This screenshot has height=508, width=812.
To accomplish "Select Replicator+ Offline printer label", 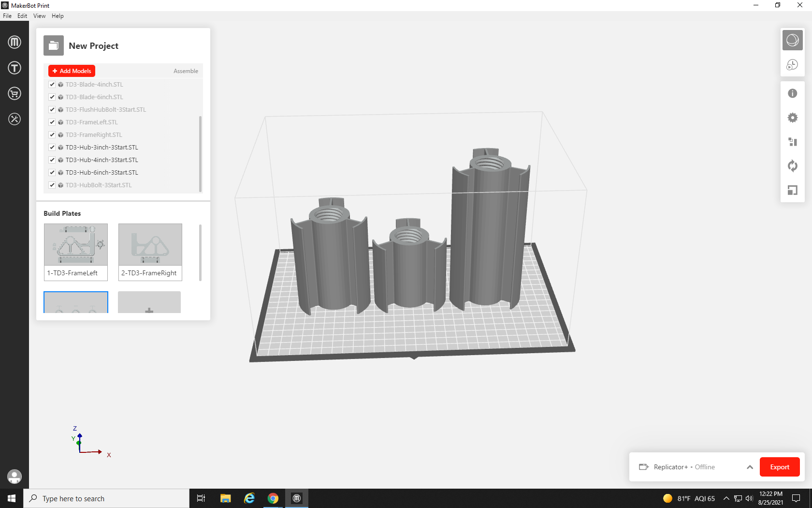I will click(684, 467).
